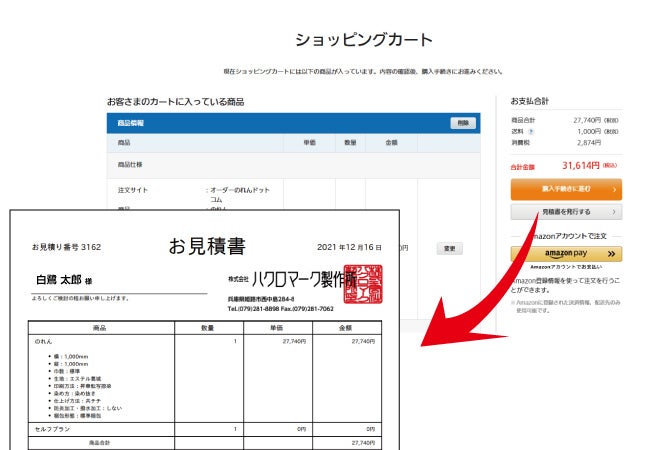Image resolution: width=650 pixels, height=450 pixels.
Task: Click the consumption tax 2,874円 value
Action: pyautogui.click(x=589, y=143)
